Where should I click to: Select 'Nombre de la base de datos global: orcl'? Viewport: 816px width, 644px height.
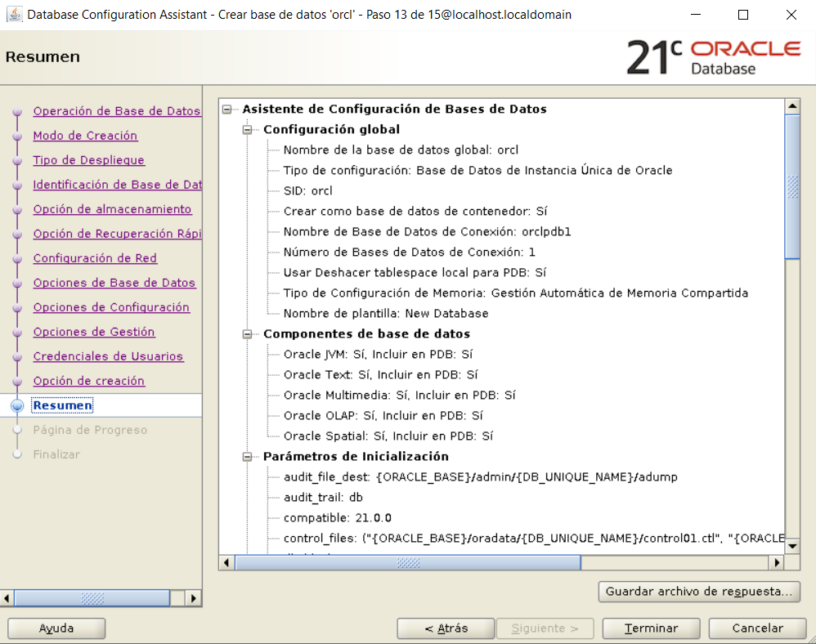click(x=401, y=150)
